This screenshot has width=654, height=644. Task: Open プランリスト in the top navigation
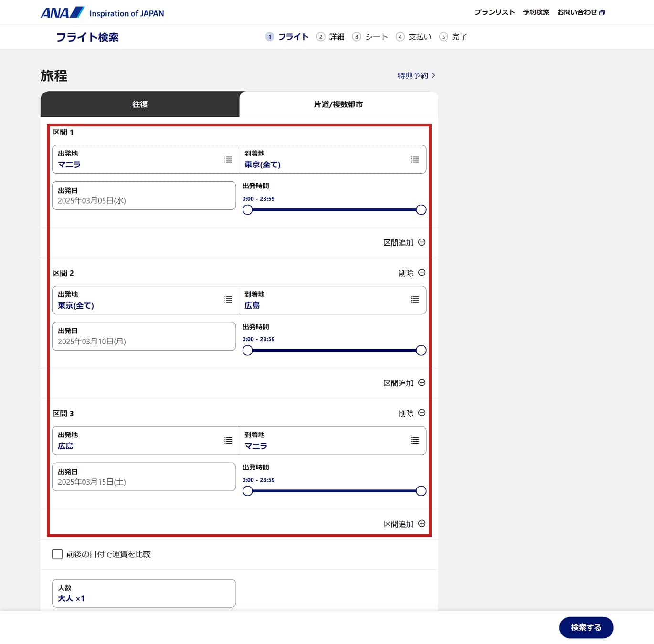pyautogui.click(x=495, y=12)
